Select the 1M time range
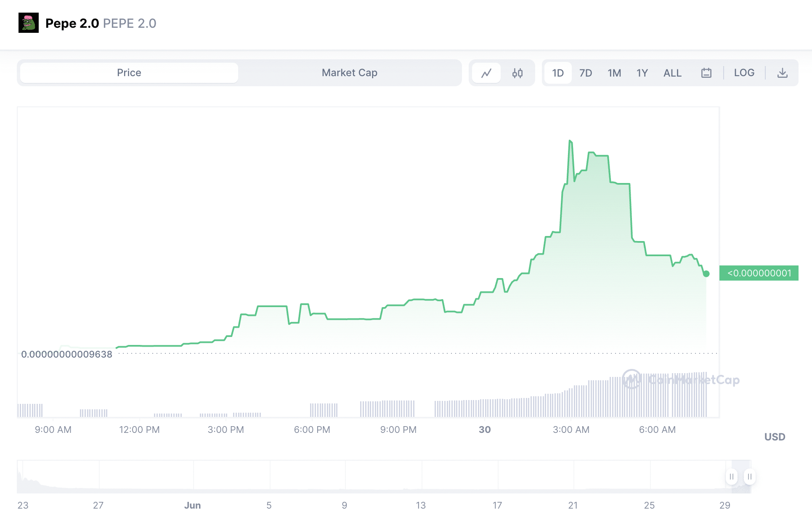 click(614, 73)
